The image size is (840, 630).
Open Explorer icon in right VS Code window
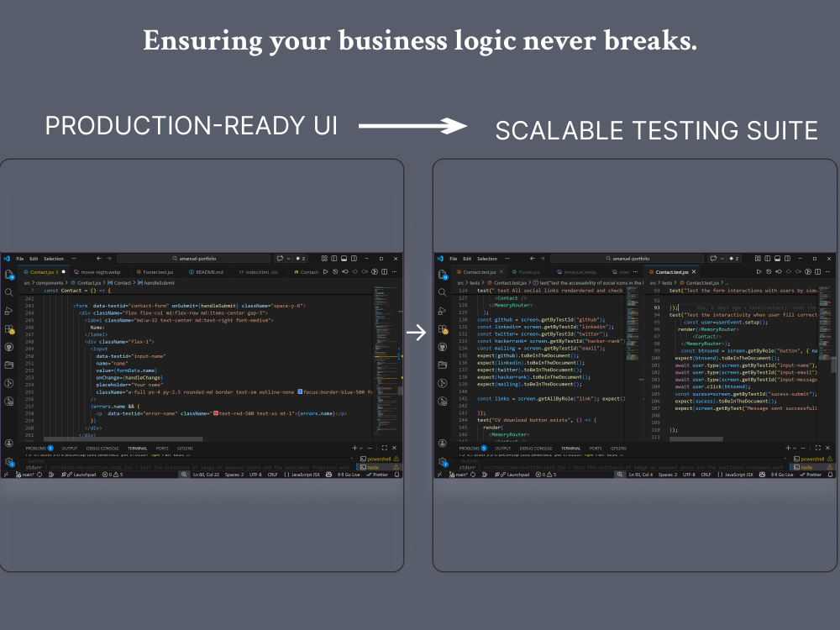point(443,275)
